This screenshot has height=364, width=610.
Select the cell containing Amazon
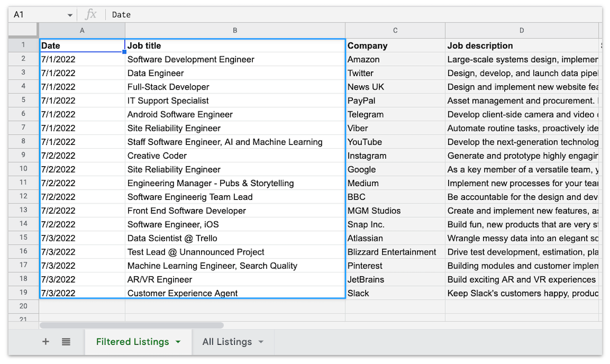373,59
